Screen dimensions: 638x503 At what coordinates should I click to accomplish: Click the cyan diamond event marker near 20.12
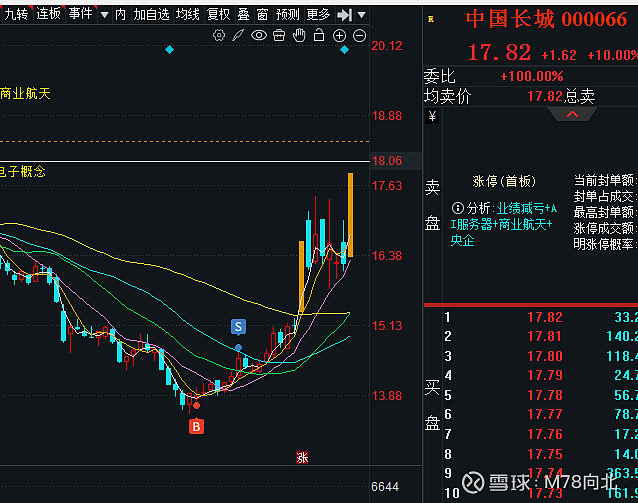point(344,50)
